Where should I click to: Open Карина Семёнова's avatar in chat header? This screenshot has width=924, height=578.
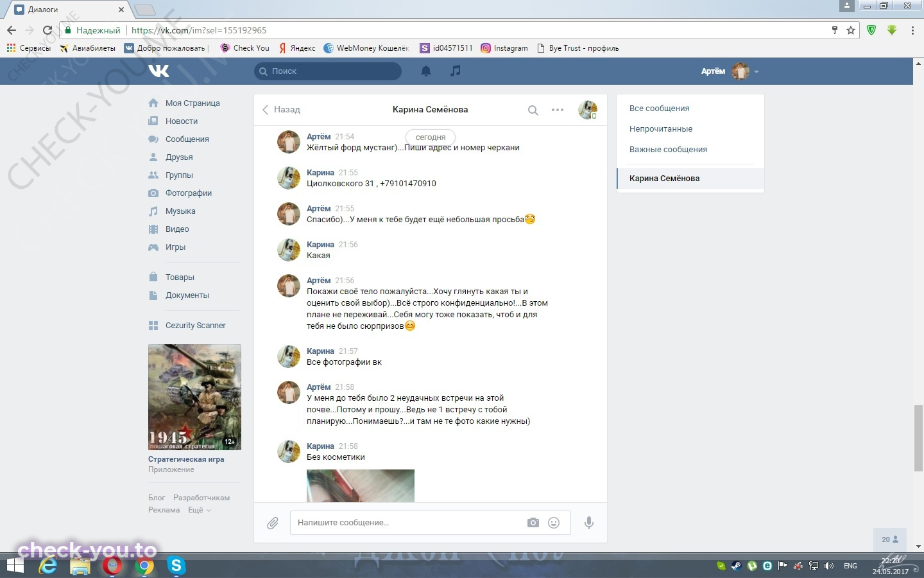pos(588,110)
